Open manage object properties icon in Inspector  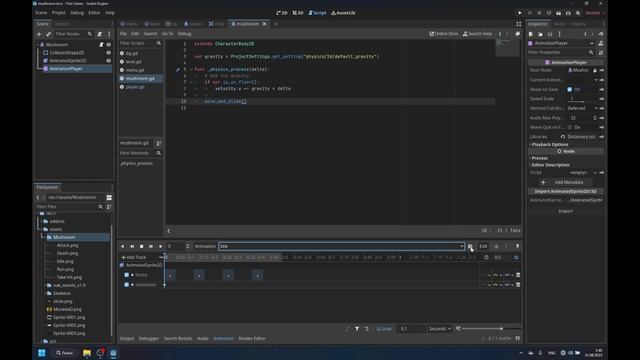tap(601, 53)
